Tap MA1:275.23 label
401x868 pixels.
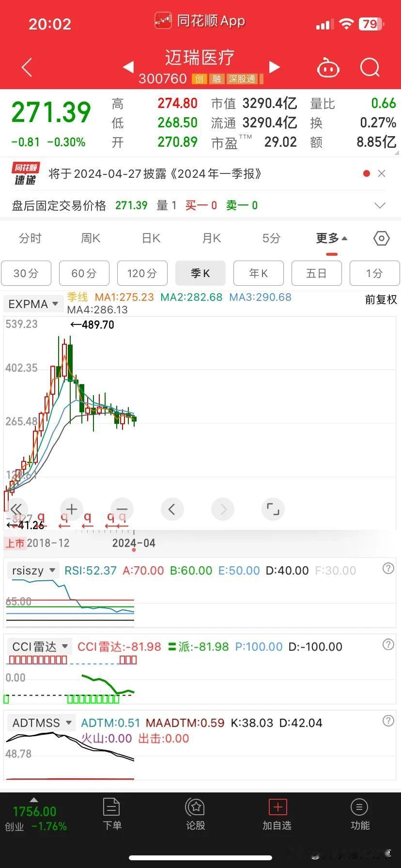[x=124, y=297]
